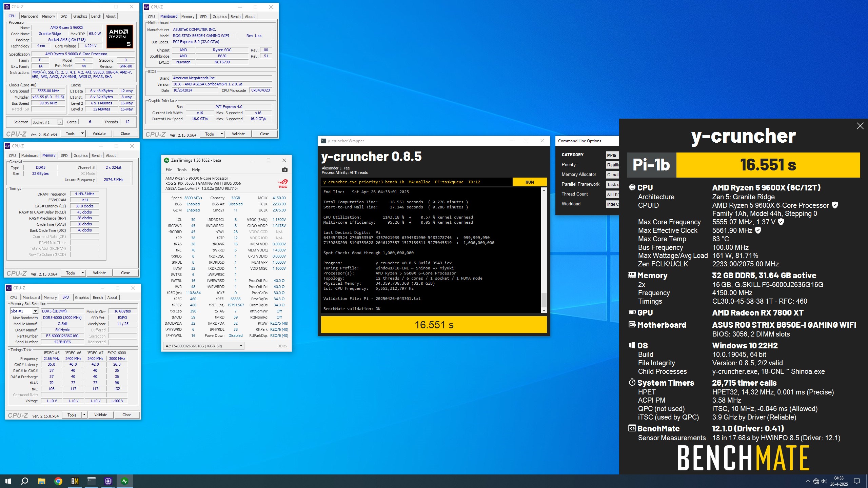Open ZenTimings DIMM selector A2: F5-6000J2636G16G
This screenshot has width=868, height=488.
coord(204,346)
